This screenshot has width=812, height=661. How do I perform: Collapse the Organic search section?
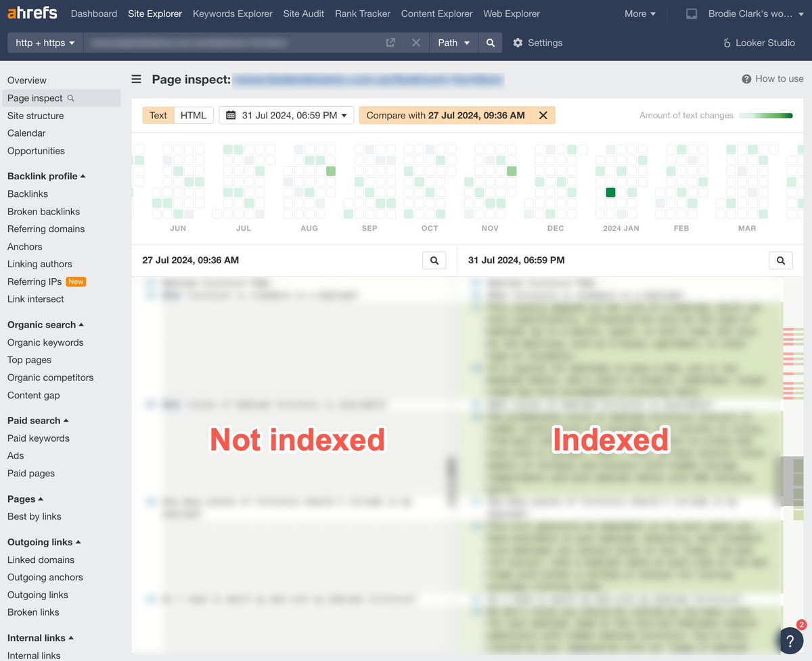46,325
